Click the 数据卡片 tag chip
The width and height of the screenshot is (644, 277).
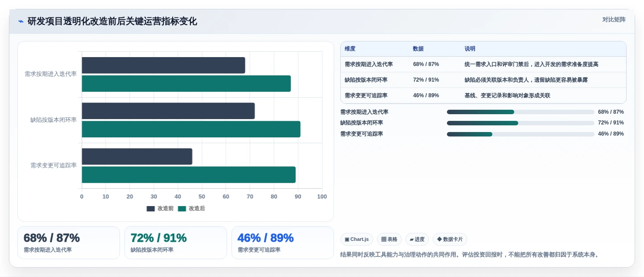point(450,240)
